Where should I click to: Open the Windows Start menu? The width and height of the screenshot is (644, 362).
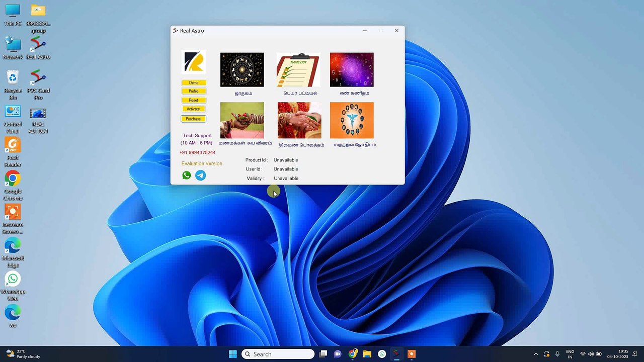pos(233,354)
